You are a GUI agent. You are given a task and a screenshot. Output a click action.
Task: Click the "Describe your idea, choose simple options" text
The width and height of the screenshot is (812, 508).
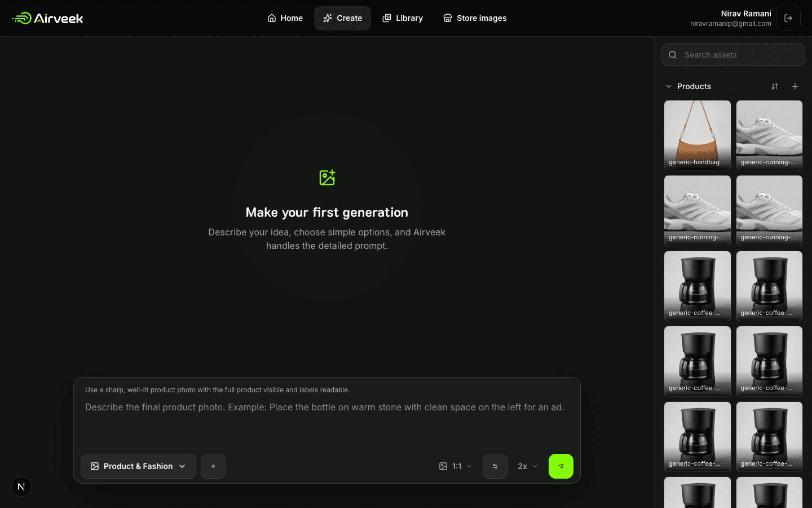coord(327,239)
